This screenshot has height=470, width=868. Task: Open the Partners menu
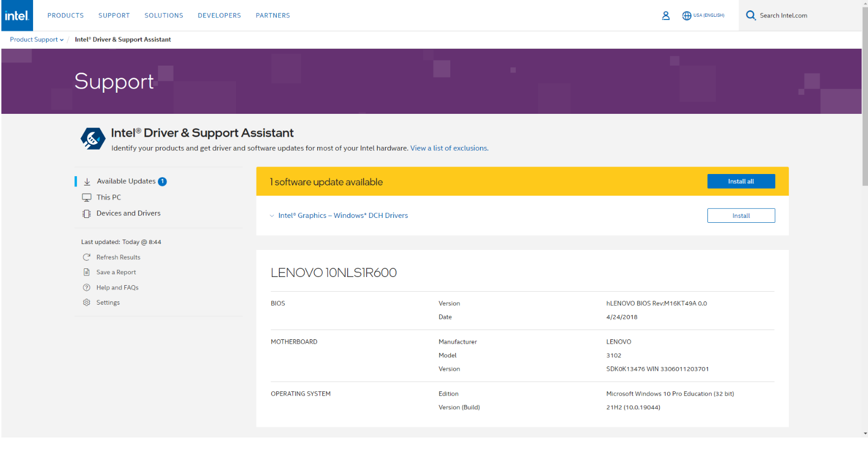click(x=273, y=16)
